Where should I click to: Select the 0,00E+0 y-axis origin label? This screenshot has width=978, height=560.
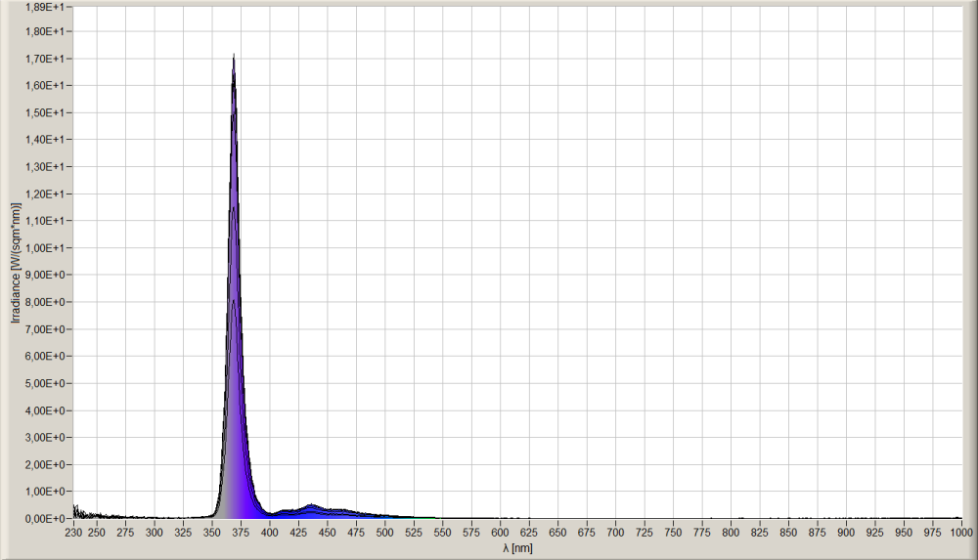click(x=45, y=519)
